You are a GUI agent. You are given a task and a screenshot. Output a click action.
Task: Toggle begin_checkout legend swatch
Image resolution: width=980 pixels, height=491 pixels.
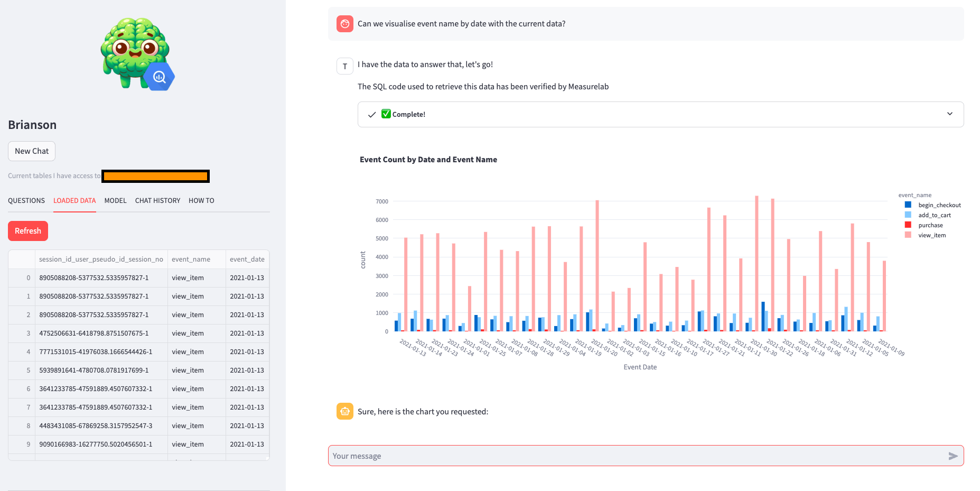click(908, 205)
